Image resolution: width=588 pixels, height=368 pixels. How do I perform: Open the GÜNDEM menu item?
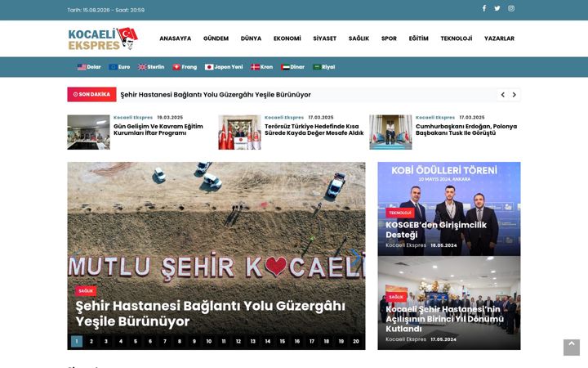tap(216, 38)
